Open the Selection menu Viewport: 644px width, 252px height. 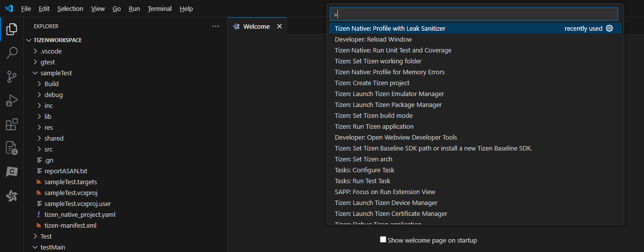click(70, 9)
